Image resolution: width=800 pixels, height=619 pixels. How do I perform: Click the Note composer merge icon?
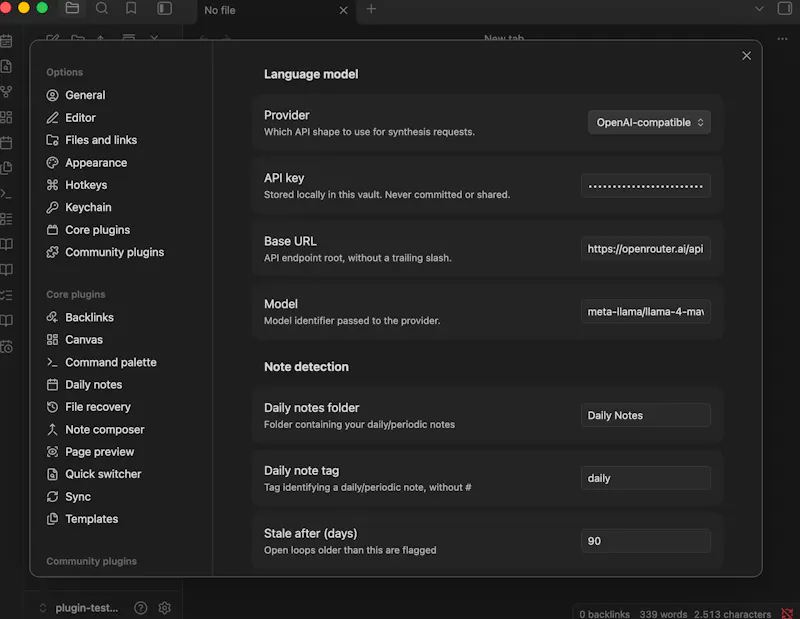tap(53, 429)
